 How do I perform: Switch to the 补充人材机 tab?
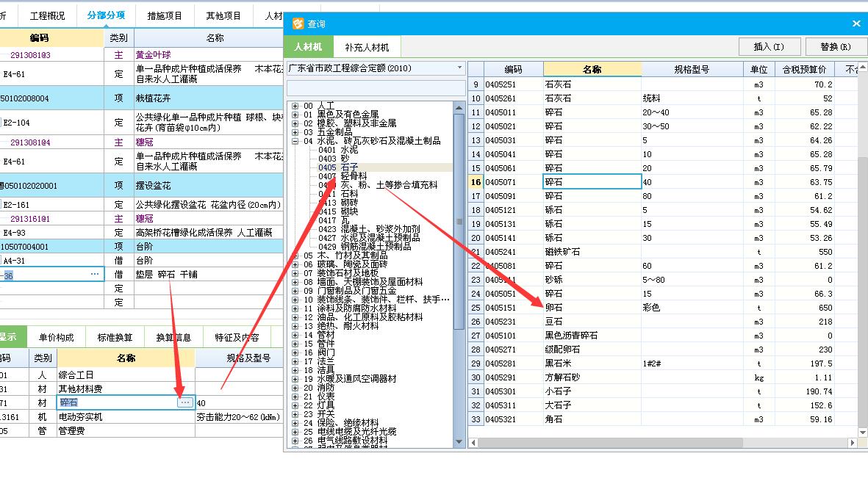tap(367, 47)
